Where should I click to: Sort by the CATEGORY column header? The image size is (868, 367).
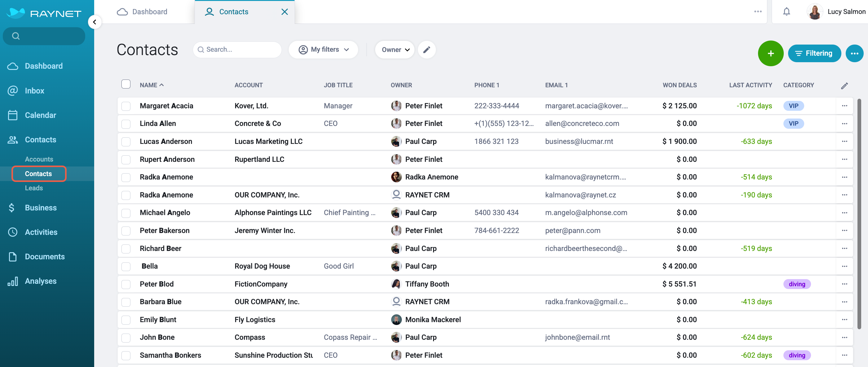coord(798,85)
